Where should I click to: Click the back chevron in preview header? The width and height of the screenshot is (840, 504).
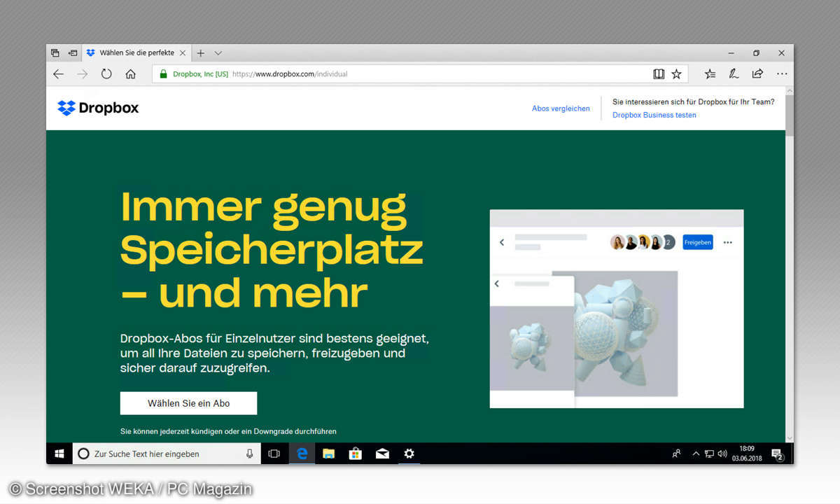(502, 242)
